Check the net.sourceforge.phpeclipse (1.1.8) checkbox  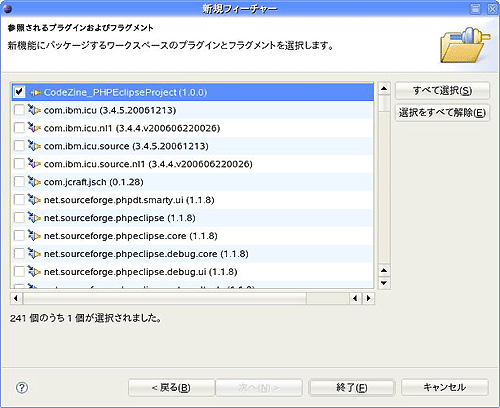pos(19,218)
